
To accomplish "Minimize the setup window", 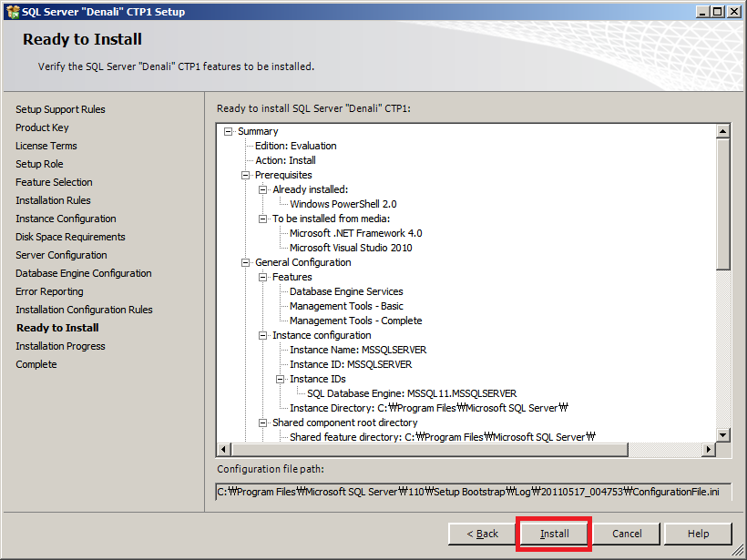I will coord(701,12).
